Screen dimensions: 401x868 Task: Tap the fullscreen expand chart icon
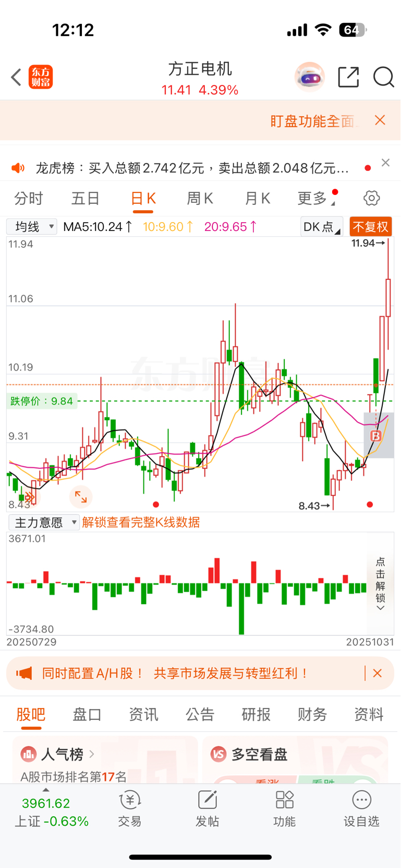tap(81, 497)
